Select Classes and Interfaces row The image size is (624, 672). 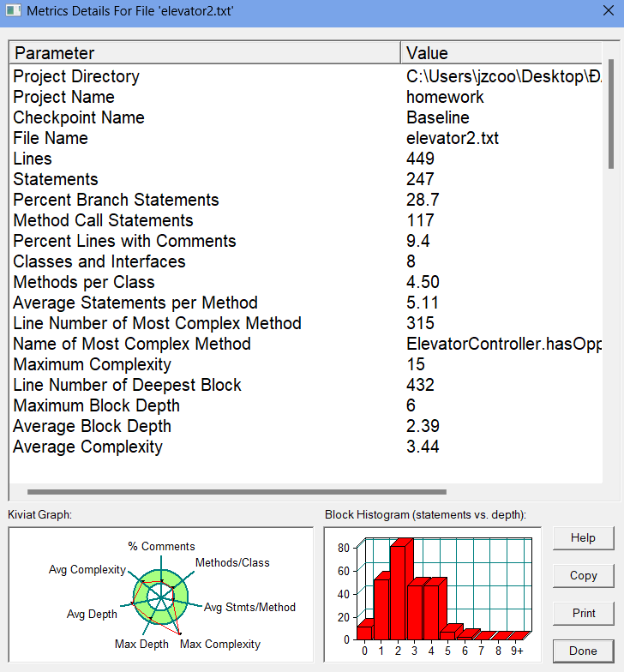[x=306, y=261]
